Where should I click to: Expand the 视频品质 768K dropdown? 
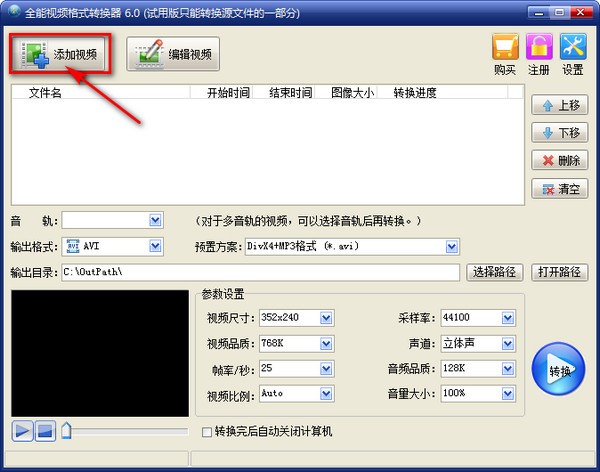tap(326, 344)
